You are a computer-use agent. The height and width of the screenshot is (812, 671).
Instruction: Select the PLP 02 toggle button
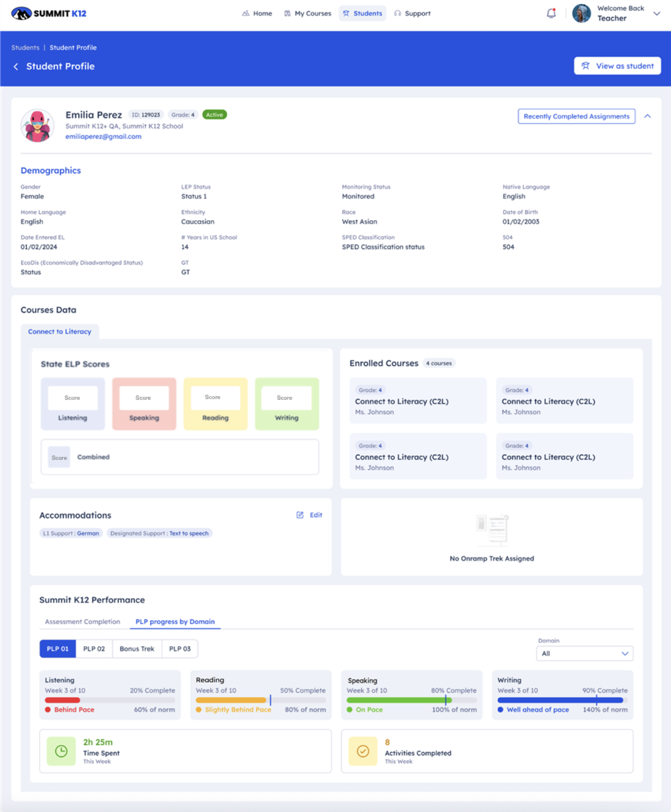[x=94, y=649]
